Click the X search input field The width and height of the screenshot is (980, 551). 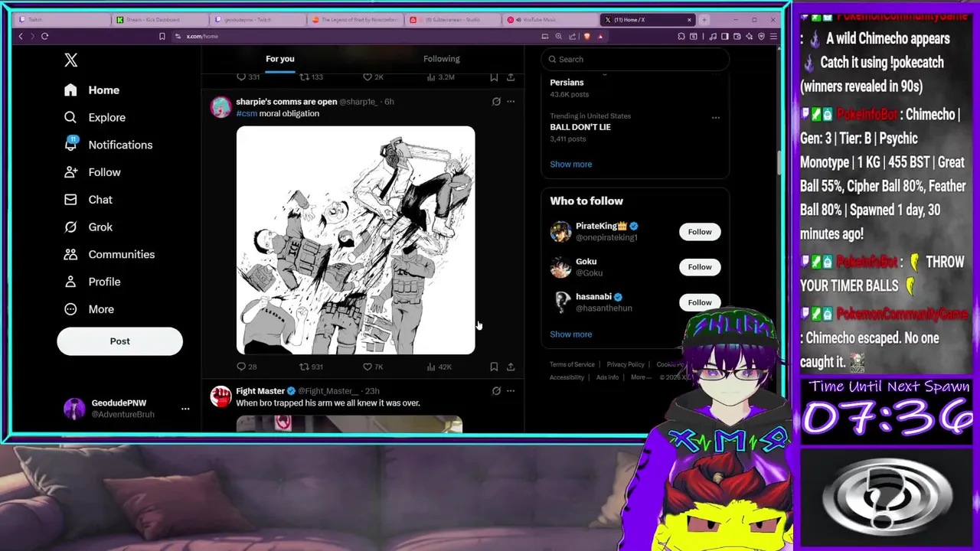[635, 59]
